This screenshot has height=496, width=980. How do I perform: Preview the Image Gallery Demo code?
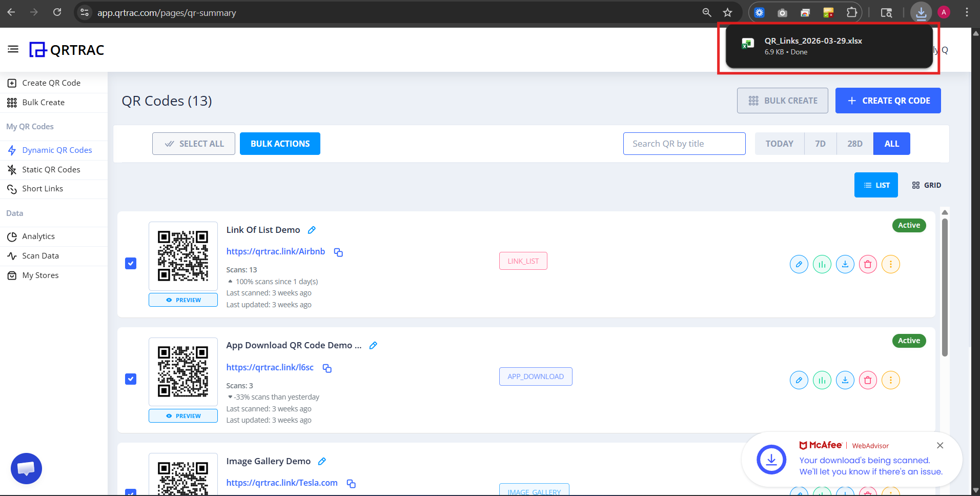(183, 492)
